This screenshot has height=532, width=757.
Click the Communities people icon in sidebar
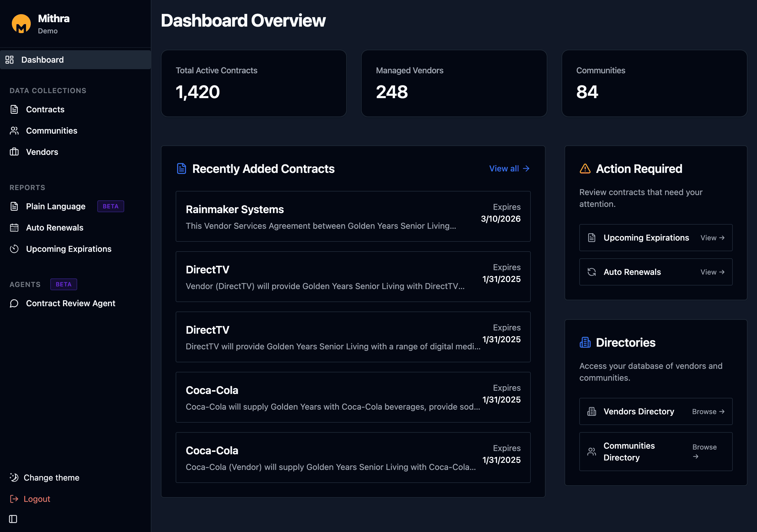[x=14, y=131]
